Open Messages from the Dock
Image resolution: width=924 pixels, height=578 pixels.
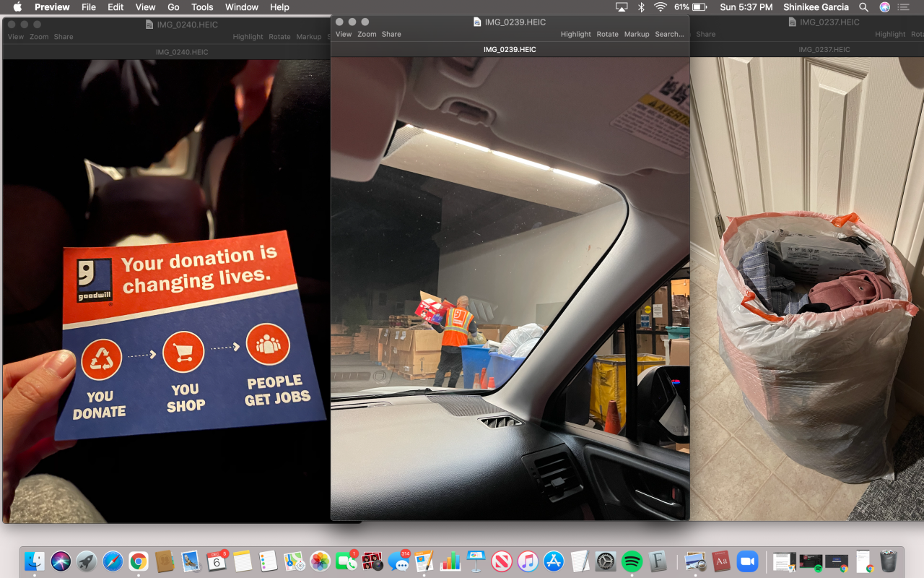point(398,561)
